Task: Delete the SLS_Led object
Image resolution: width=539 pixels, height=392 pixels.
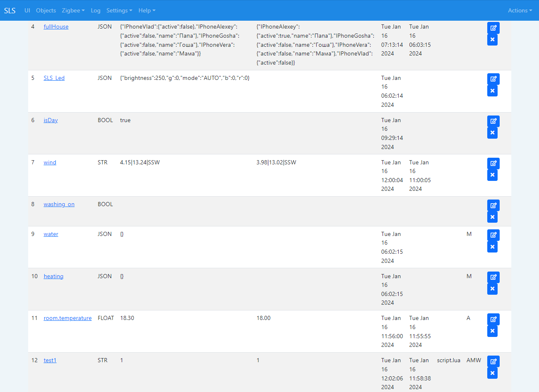Action: pos(492,91)
